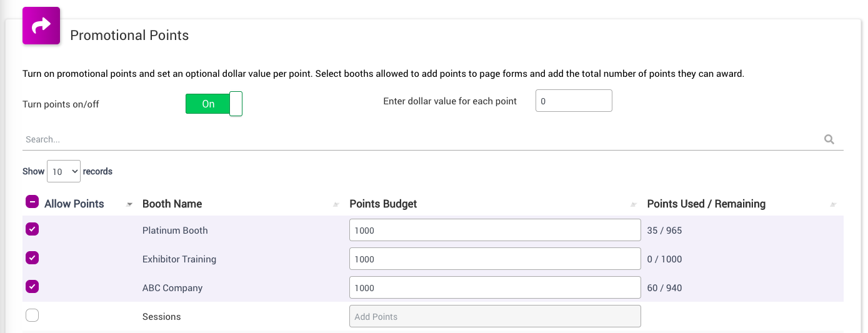Click the 60 / 940 value
Image resolution: width=868 pixels, height=333 pixels.
click(664, 287)
